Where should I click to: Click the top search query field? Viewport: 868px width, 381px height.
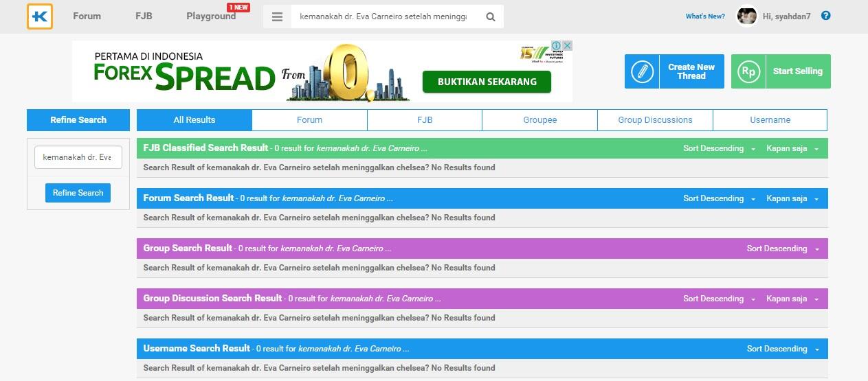coord(385,17)
